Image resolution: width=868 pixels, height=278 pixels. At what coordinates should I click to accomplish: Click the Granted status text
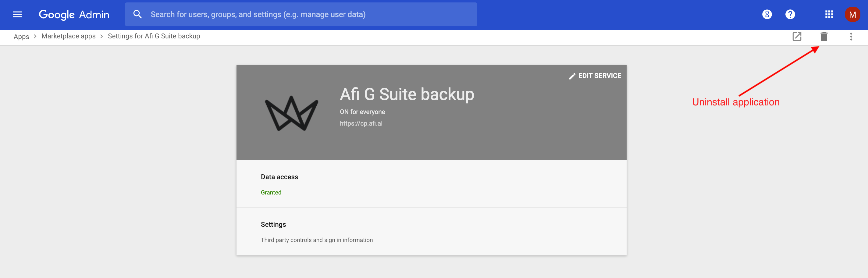271,192
